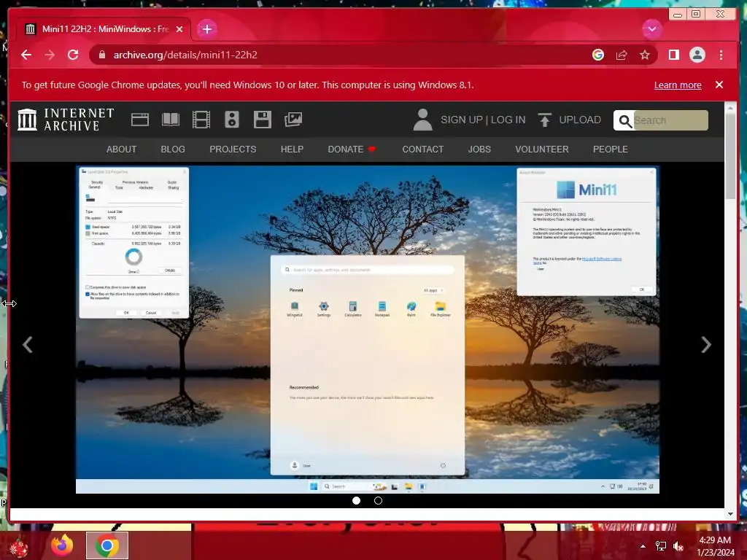747x560 pixels.
Task: Open the Software floppy disk icon
Action: [262, 120]
